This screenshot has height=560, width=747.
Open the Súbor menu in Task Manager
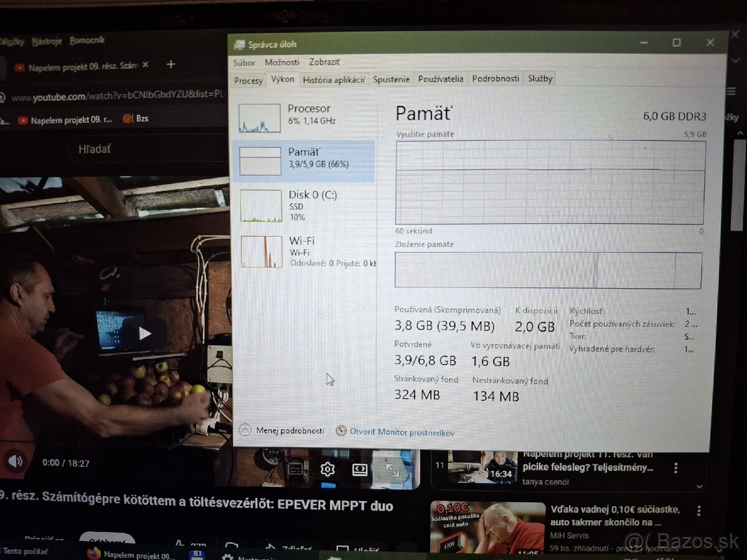pos(244,62)
